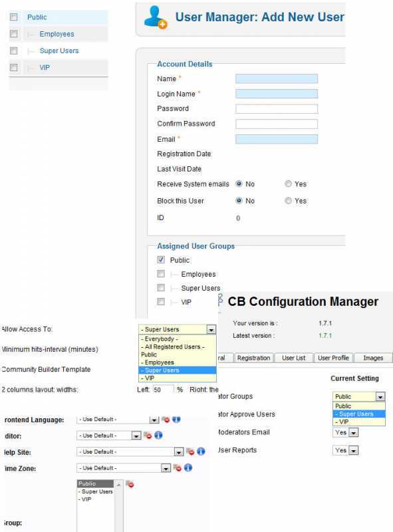This screenshot has width=393, height=532.
Task: Switch to the Registration tab
Action: (x=253, y=358)
